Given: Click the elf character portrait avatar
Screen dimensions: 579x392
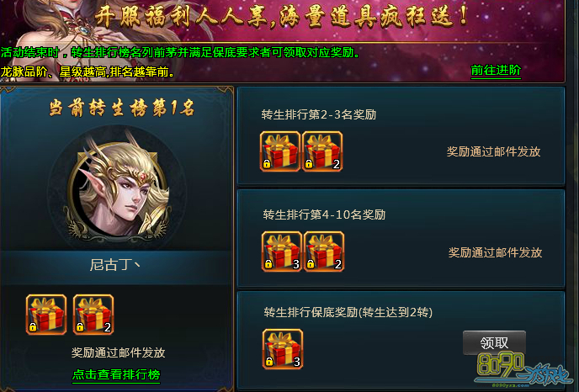Looking at the screenshot, I should (x=118, y=188).
